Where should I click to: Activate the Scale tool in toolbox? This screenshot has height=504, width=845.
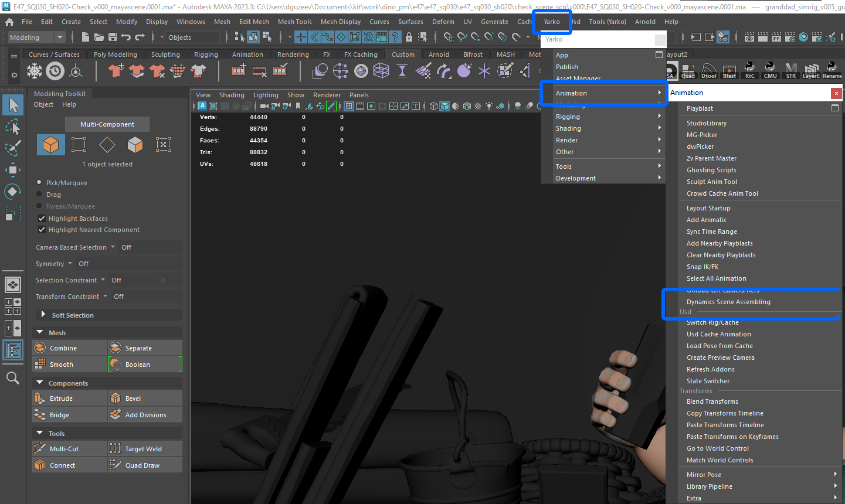pos(13,213)
